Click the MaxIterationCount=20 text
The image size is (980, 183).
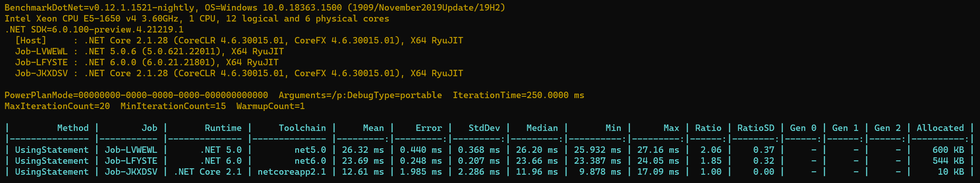(x=57, y=106)
